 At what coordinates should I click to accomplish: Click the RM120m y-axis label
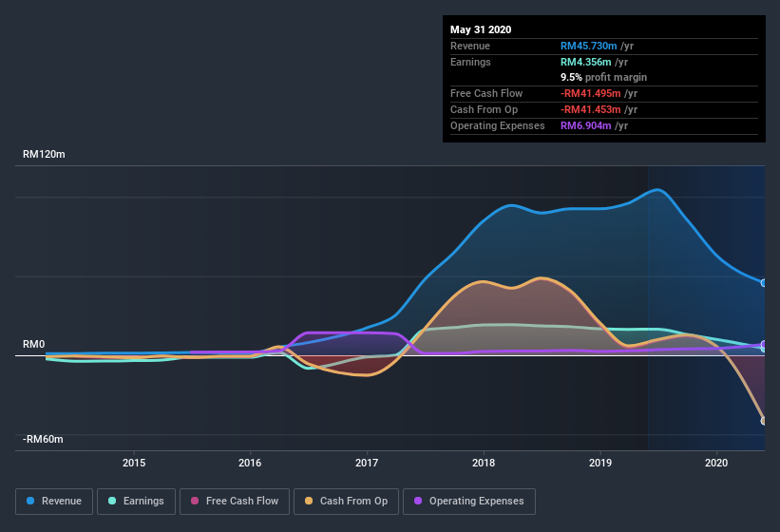[x=44, y=154]
